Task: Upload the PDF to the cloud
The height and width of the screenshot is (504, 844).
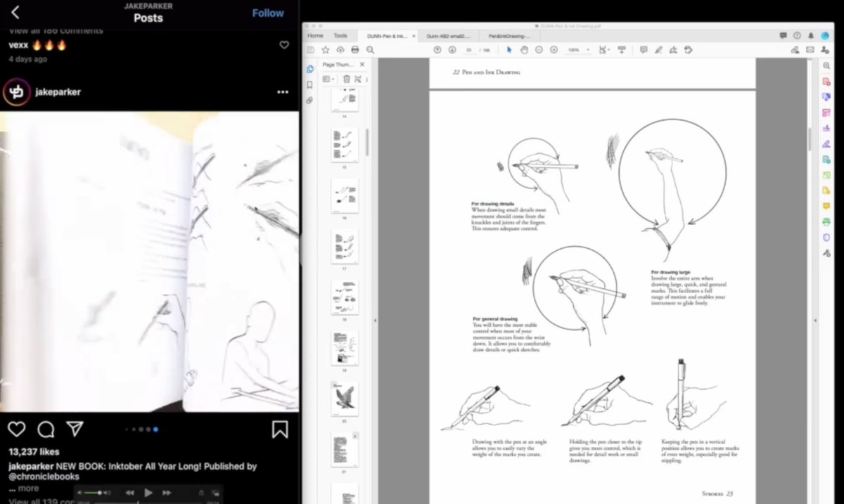Action: pyautogui.click(x=340, y=50)
